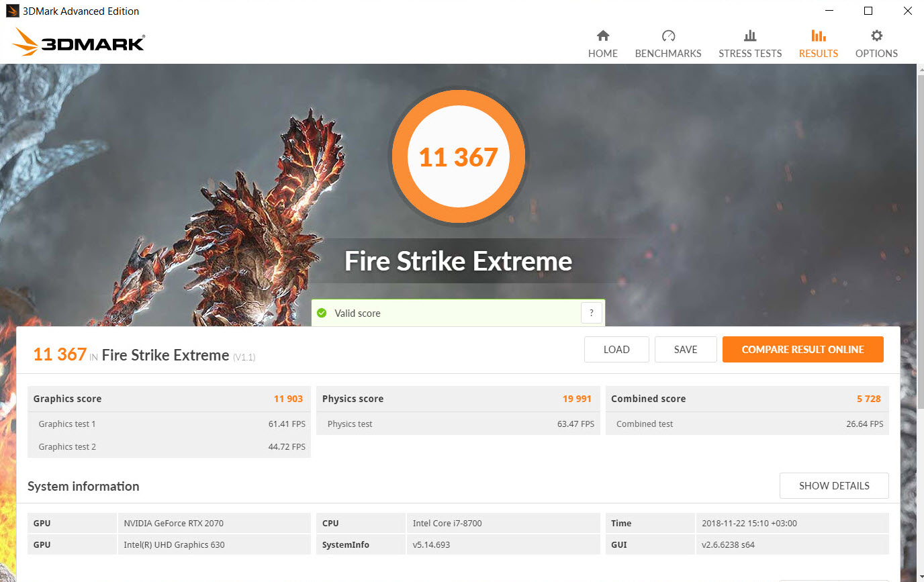Click the Physics score value 19 991
The width and height of the screenshot is (924, 582).
pos(577,399)
